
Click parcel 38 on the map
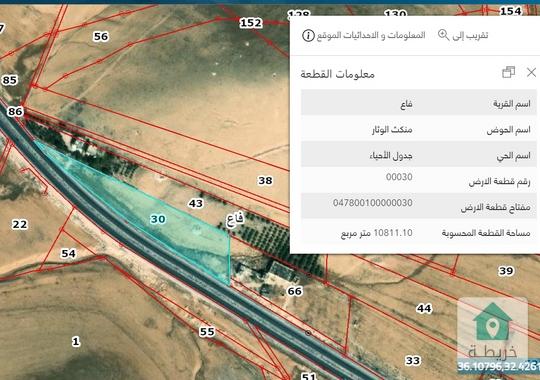click(265, 180)
